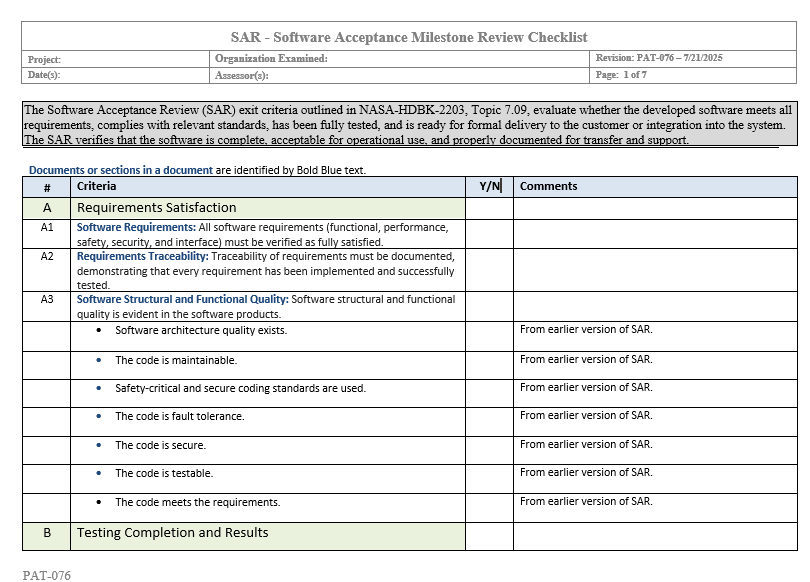Viewport: 810px width, 582px height.
Task: Click the 'Software Structural and Functional Quality' heading
Action: pyautogui.click(x=182, y=299)
